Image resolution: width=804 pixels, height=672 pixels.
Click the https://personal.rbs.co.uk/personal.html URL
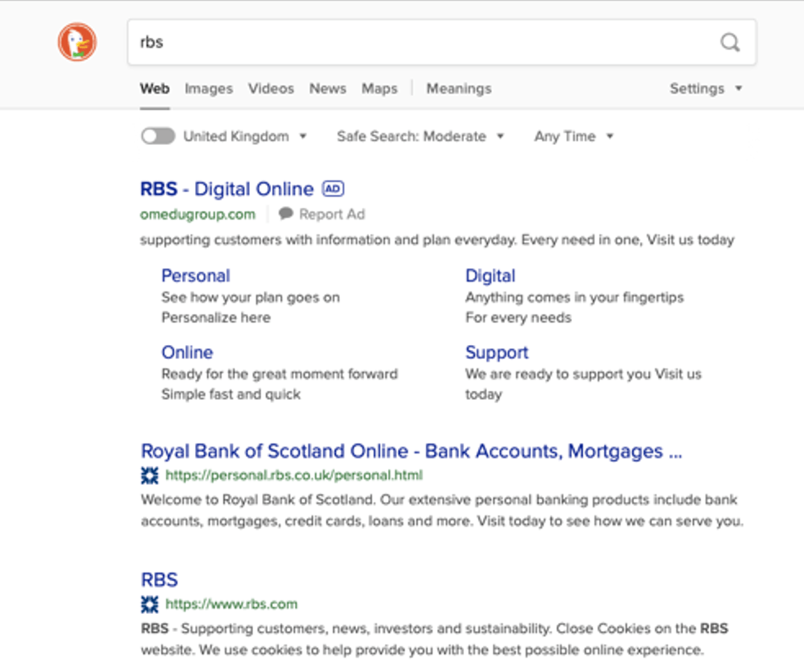pyautogui.click(x=294, y=475)
